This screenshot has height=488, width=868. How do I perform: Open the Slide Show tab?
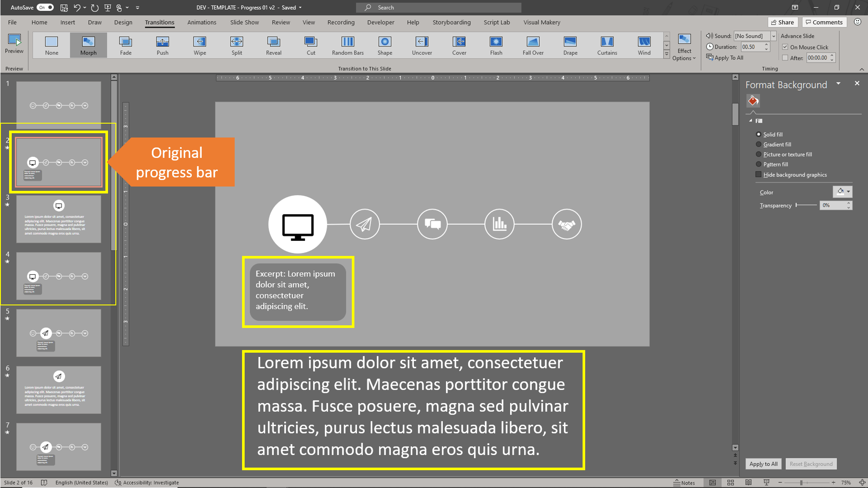[x=244, y=22]
